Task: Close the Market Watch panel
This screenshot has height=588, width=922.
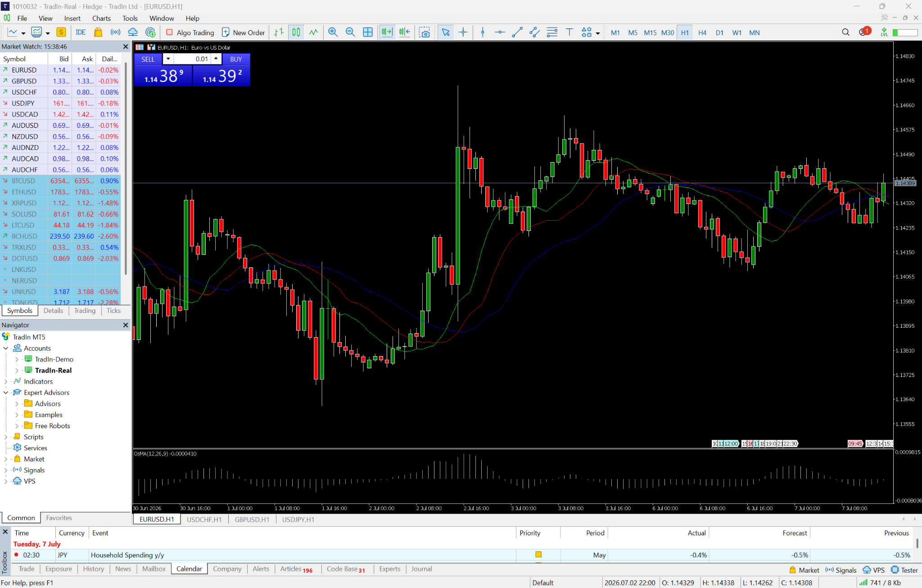Action: pos(126,46)
